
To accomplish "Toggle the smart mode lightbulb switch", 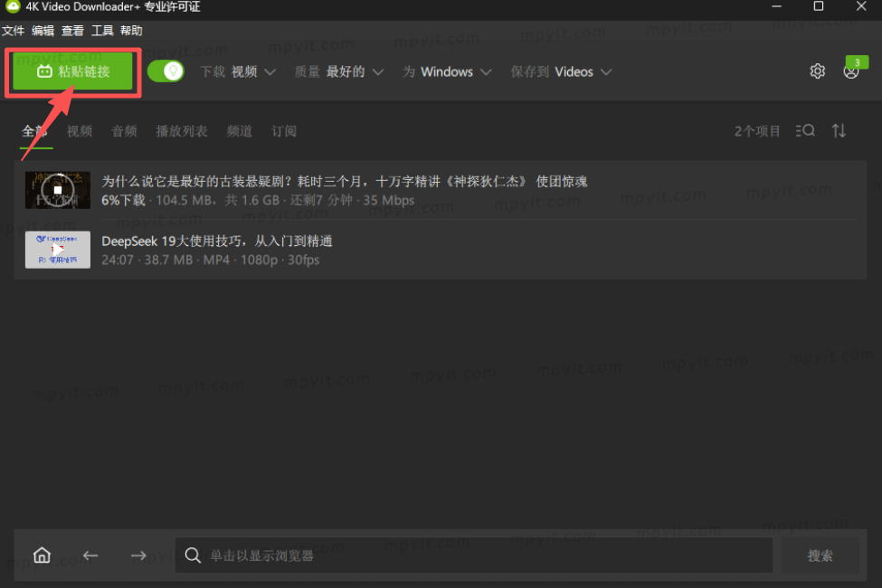I will [x=166, y=71].
